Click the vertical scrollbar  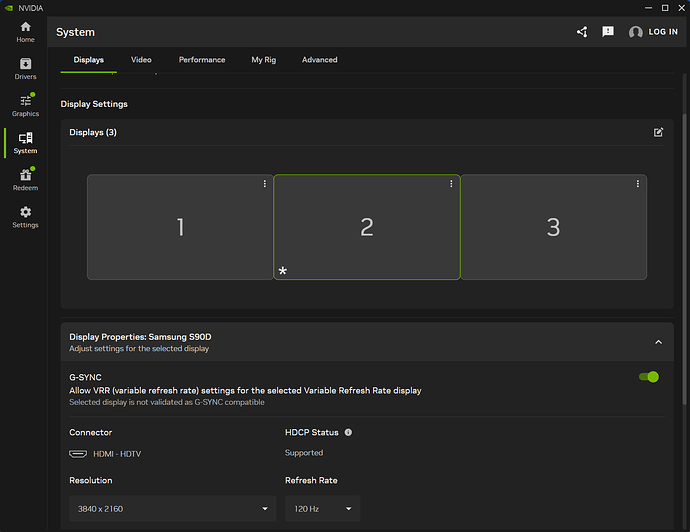[x=684, y=260]
